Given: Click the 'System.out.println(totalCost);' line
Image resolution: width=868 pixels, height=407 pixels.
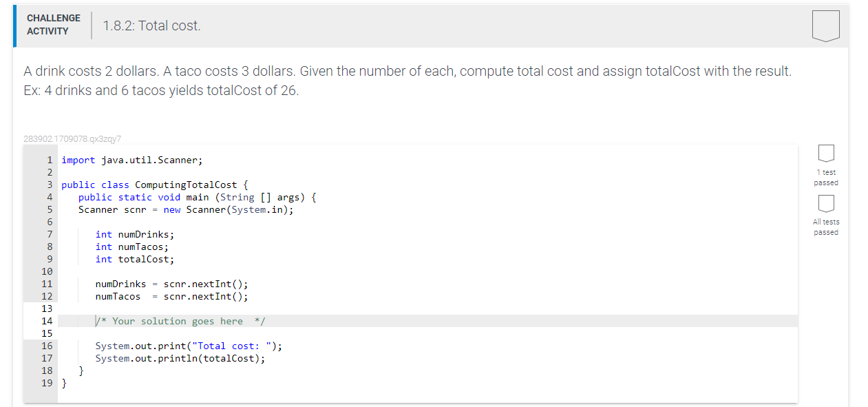Looking at the screenshot, I should (180, 358).
